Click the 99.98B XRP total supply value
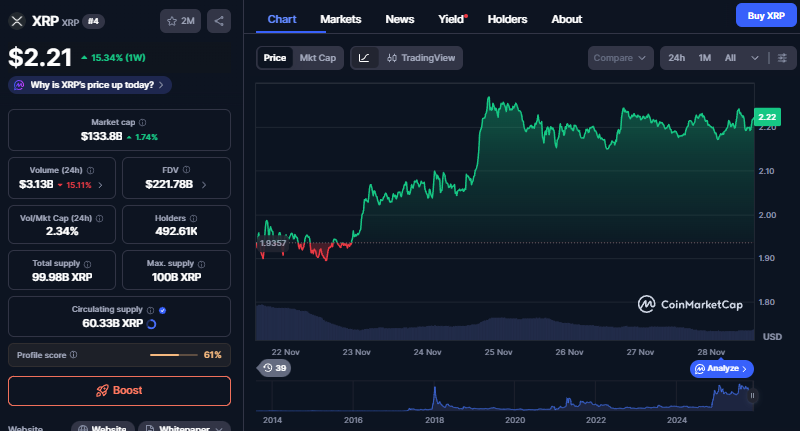Viewport: 800px width, 431px height. click(62, 277)
